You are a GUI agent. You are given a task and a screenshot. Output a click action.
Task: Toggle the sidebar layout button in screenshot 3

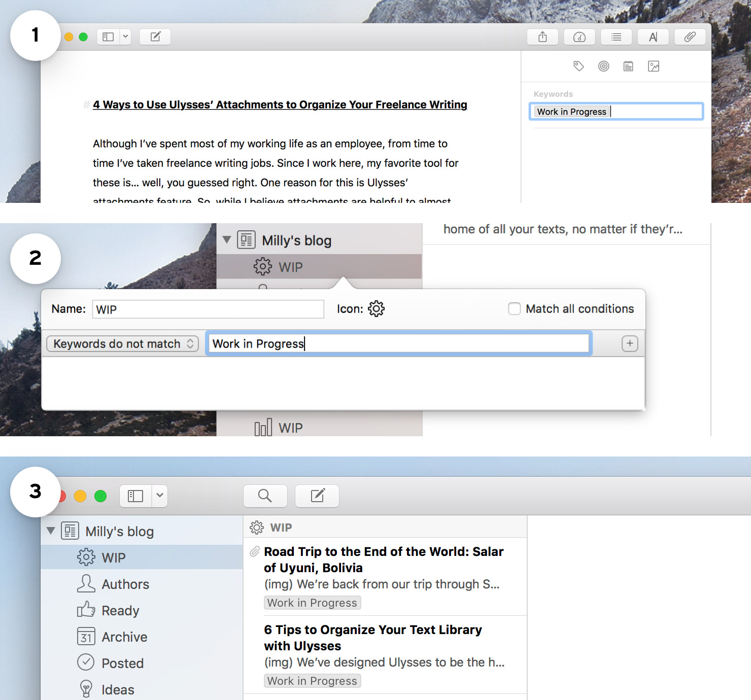tap(135, 496)
